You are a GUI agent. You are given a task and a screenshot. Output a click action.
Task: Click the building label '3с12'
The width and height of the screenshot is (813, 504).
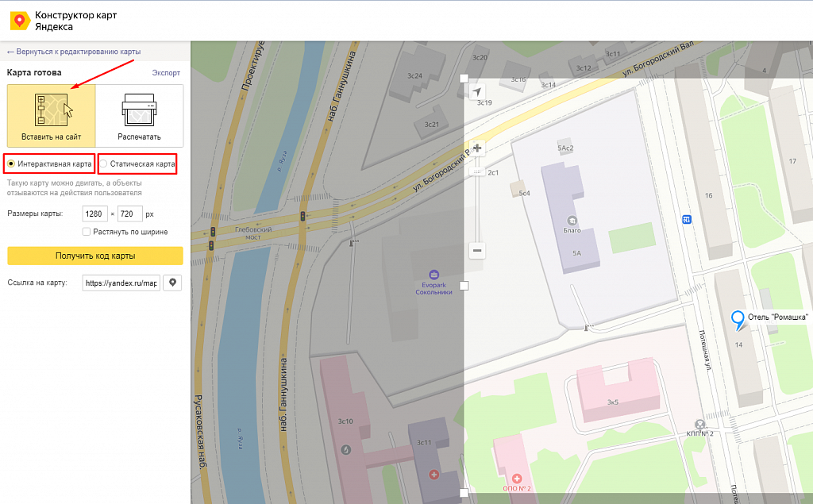pos(584,68)
